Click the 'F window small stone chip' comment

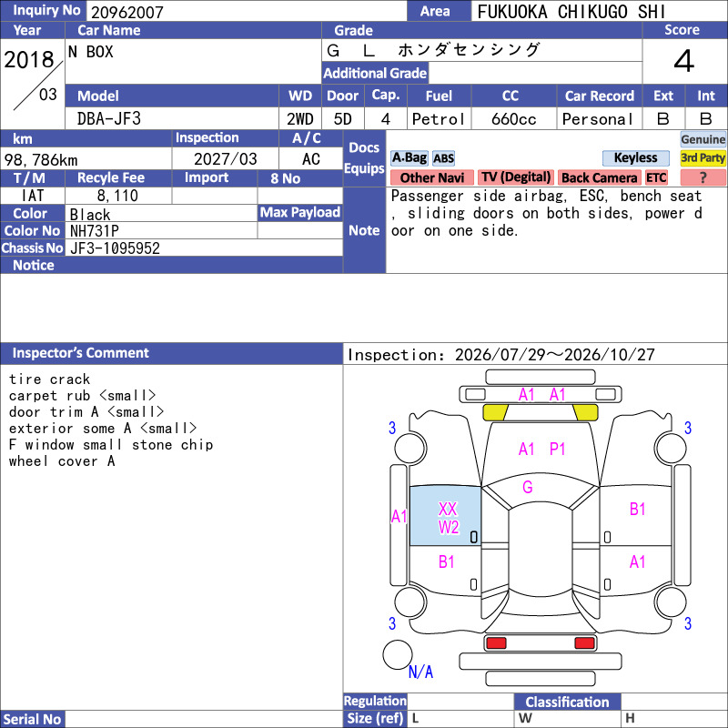pos(111,445)
